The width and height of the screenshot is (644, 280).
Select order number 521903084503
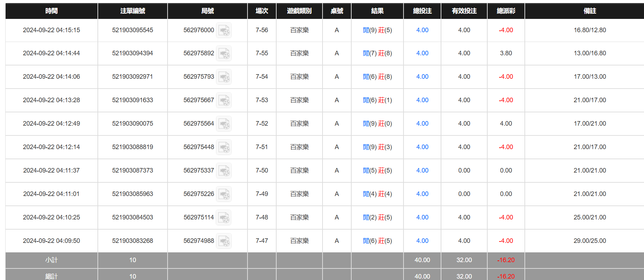(x=133, y=217)
